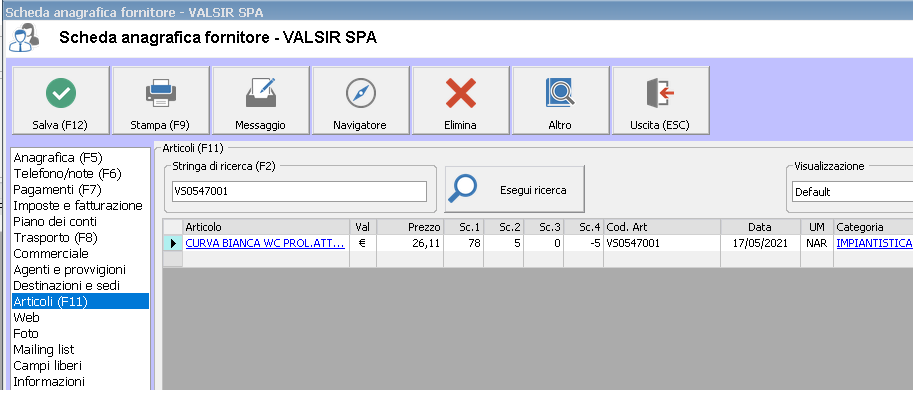Select the Sc.4 cell value -5
The height and width of the screenshot is (400, 913).
[583, 243]
